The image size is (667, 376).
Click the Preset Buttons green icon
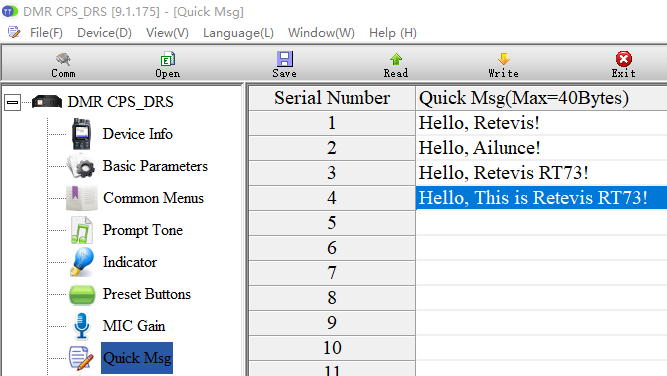pyautogui.click(x=82, y=295)
